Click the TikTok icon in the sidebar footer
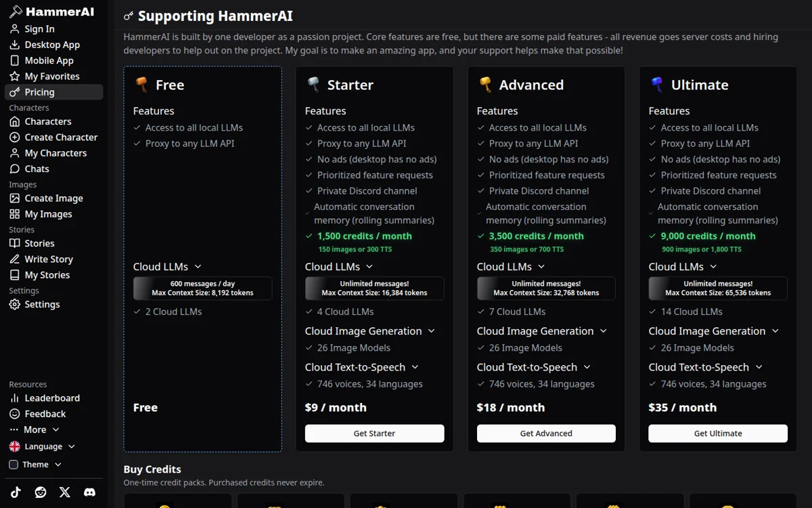 16,492
